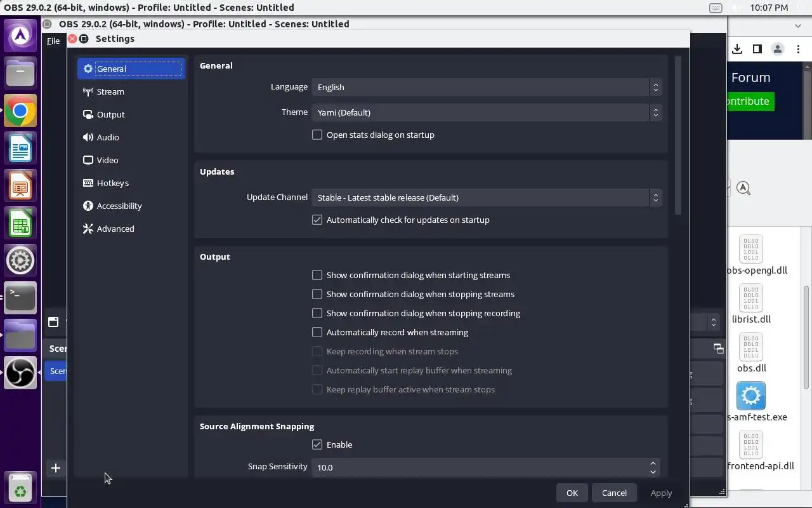Open the Output settings category
The width and height of the screenshot is (812, 508).
pyautogui.click(x=131, y=114)
